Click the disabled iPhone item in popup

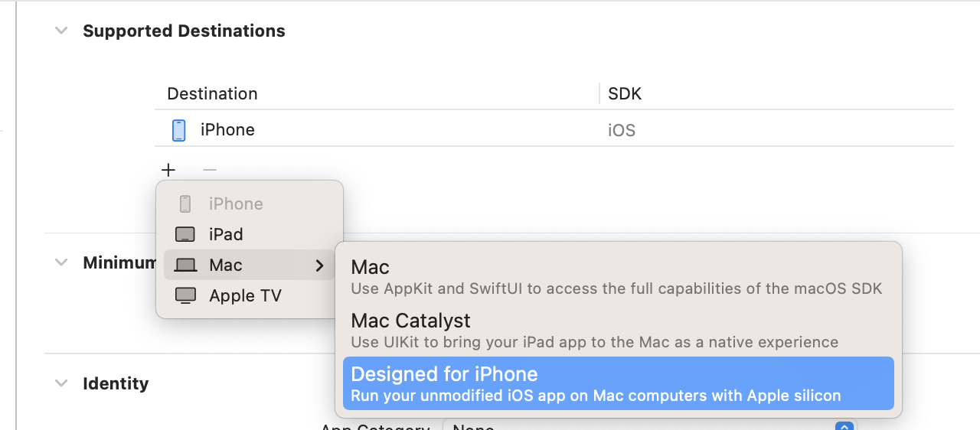(250, 204)
